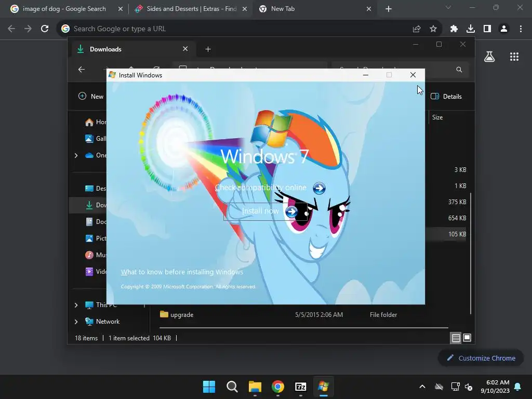
Task: Open the Chrome downloads icon
Action: pos(471,29)
